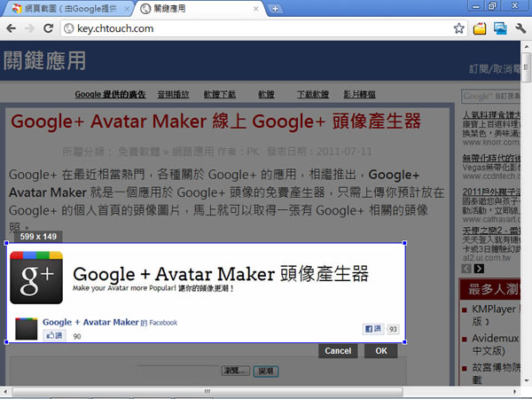Viewport: 532px width, 399px height.
Task: Open the 下載軟體 ad link
Action: [313, 94]
